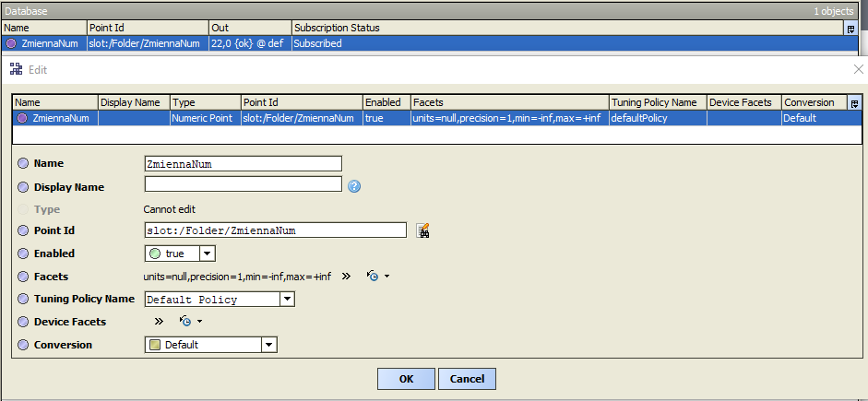Open the Enabled true dropdown
The height and width of the screenshot is (401, 868).
click(x=208, y=254)
